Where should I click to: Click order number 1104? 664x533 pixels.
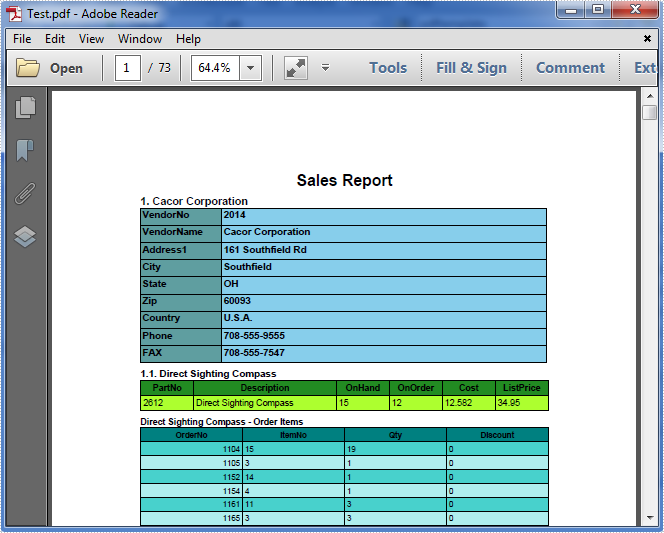click(232, 449)
